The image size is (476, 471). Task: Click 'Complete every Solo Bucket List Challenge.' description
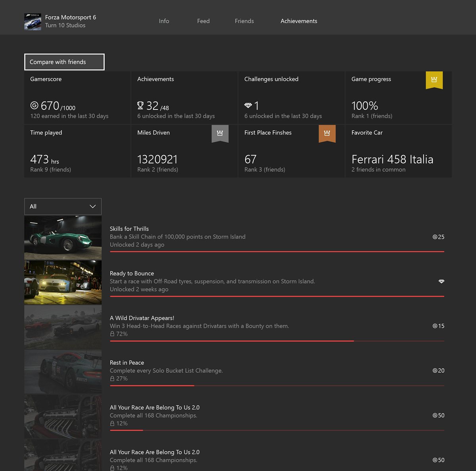pos(166,371)
